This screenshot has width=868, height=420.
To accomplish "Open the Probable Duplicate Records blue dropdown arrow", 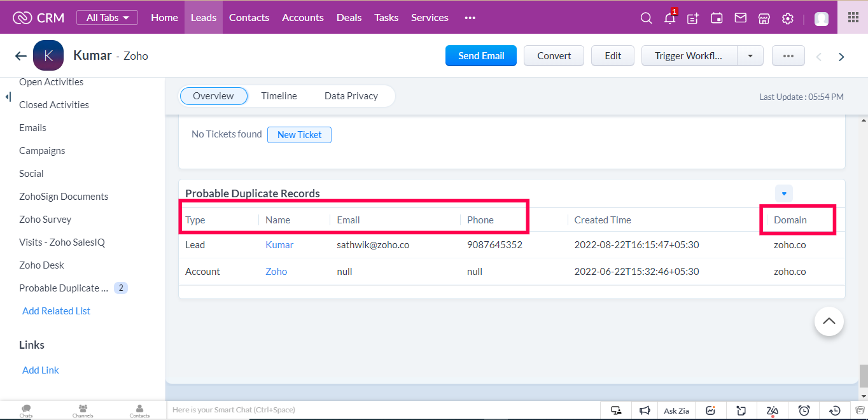I will point(784,193).
